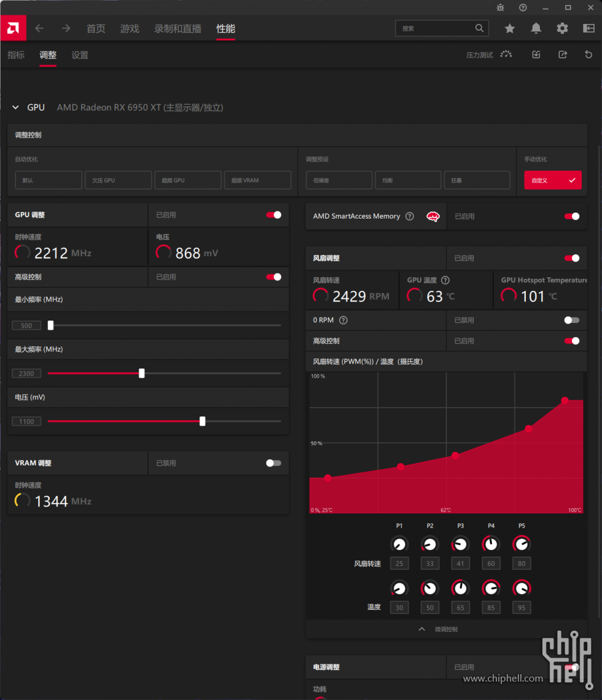
Task: Select the 默认 auto-tuning preset
Action: (x=49, y=181)
